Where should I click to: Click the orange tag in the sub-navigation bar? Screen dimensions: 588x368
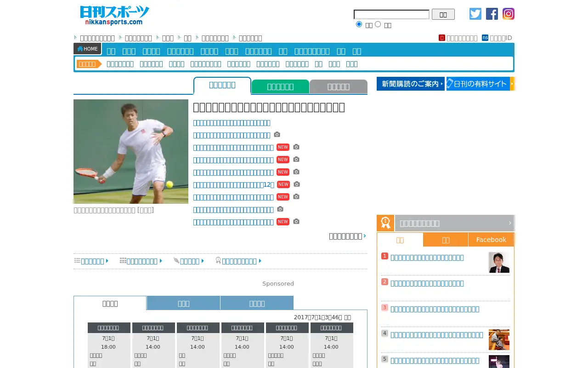89,64
